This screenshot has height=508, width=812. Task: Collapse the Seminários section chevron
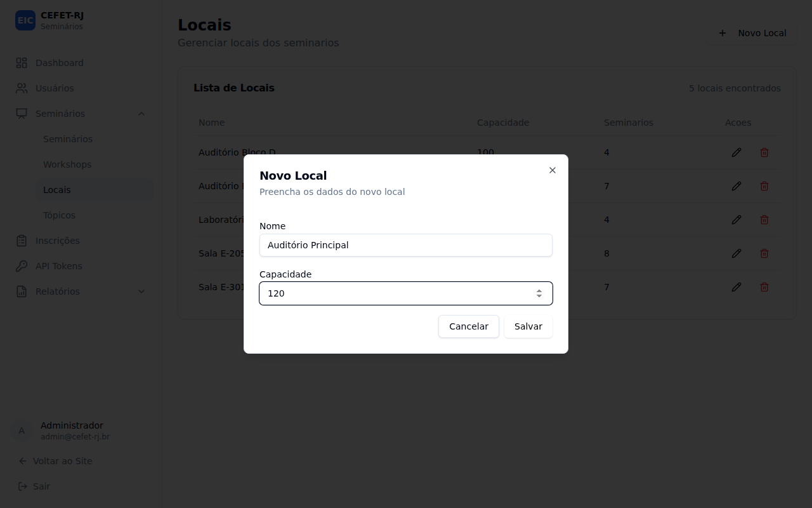141,114
